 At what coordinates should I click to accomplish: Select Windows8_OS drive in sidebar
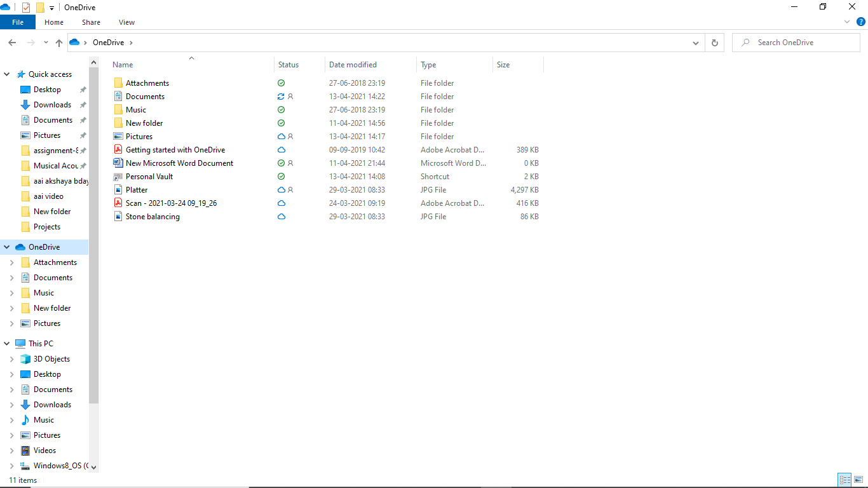(x=61, y=466)
